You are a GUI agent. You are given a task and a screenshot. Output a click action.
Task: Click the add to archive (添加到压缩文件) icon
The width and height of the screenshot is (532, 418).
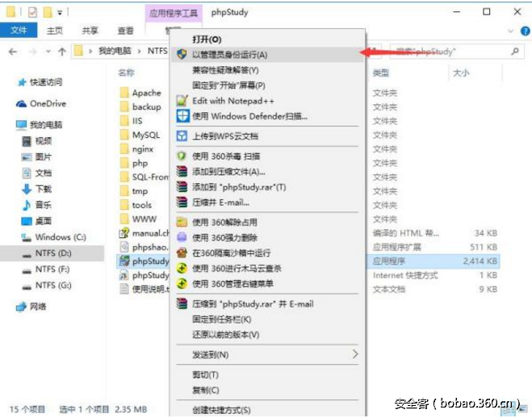point(182,171)
